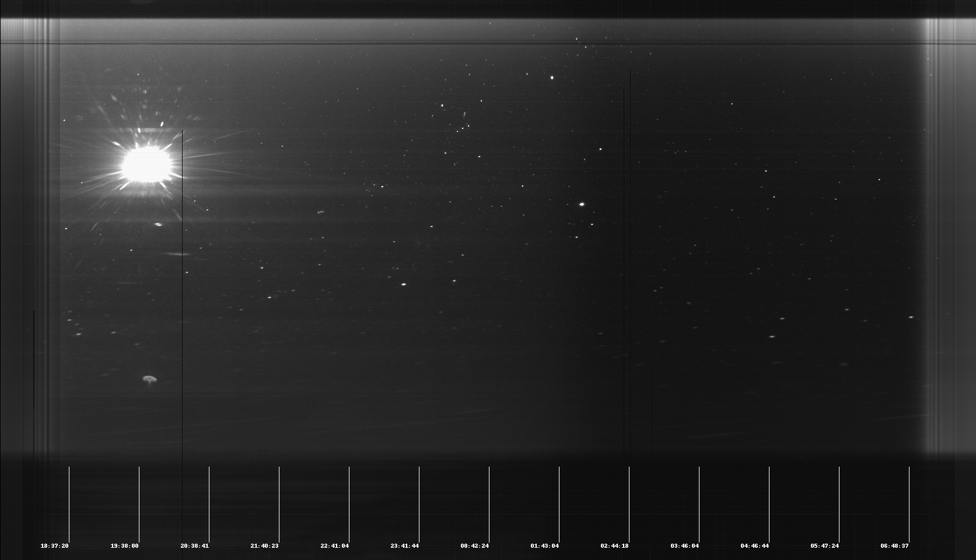
Task: Click the mushroom-shaped blob below the glare
Action: (x=149, y=379)
